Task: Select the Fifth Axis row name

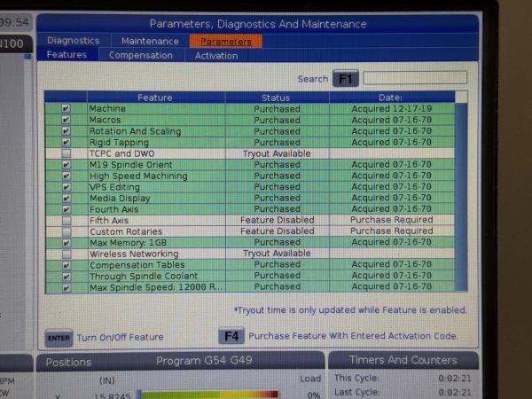Action: [x=109, y=221]
